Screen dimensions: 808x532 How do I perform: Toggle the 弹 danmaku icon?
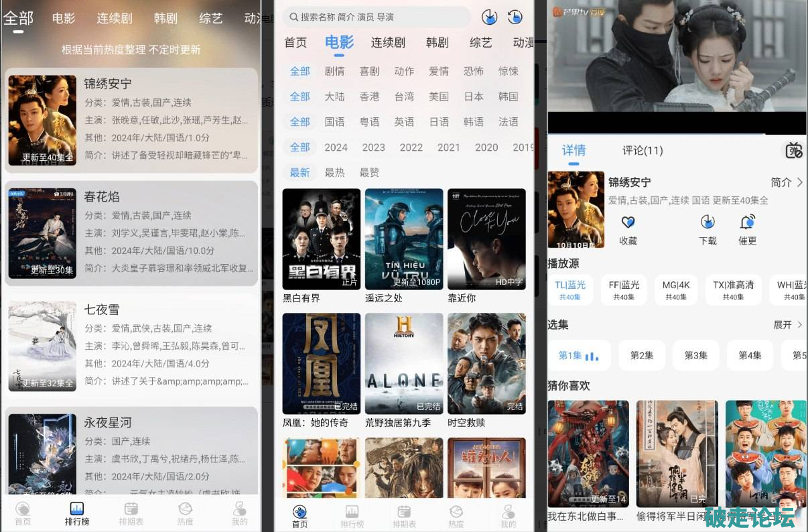point(794,150)
